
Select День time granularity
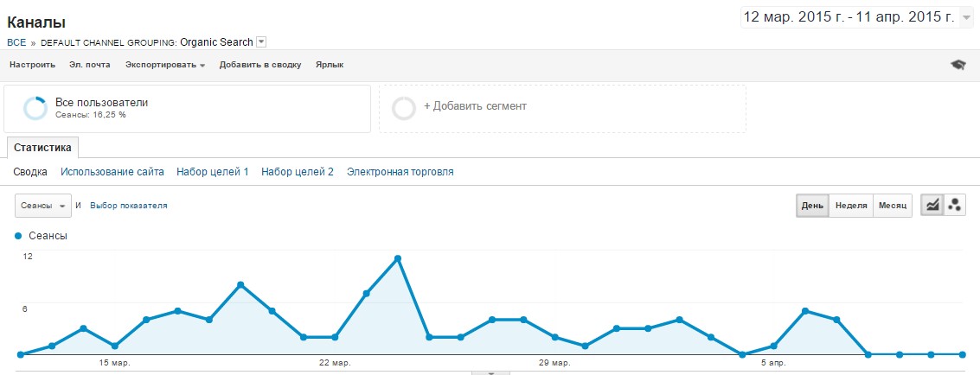tap(812, 206)
